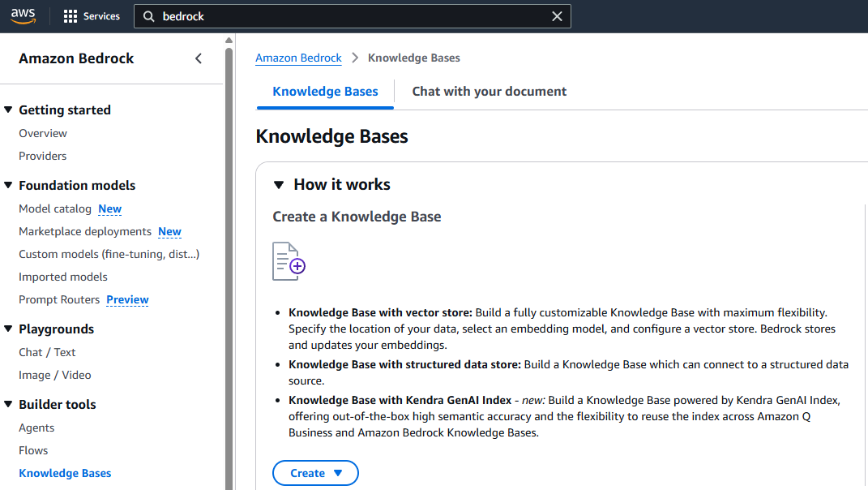Open the Image / Video playground
Screen dimensions: 868x490
(x=55, y=376)
